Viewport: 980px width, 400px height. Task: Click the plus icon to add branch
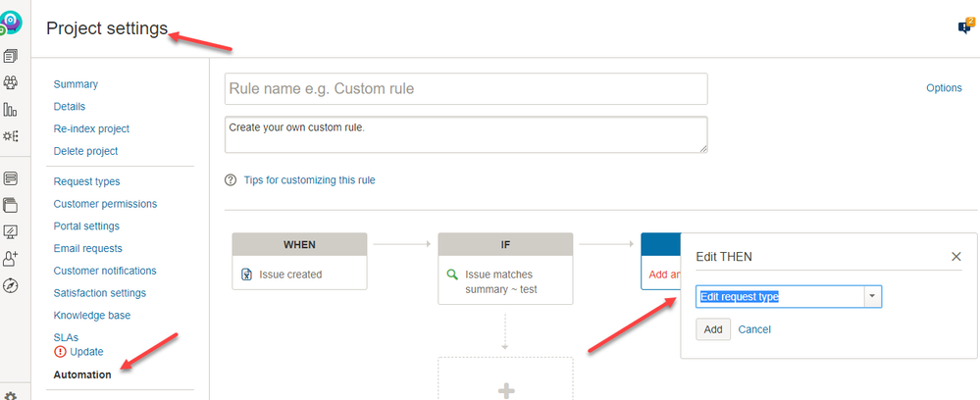point(506,391)
